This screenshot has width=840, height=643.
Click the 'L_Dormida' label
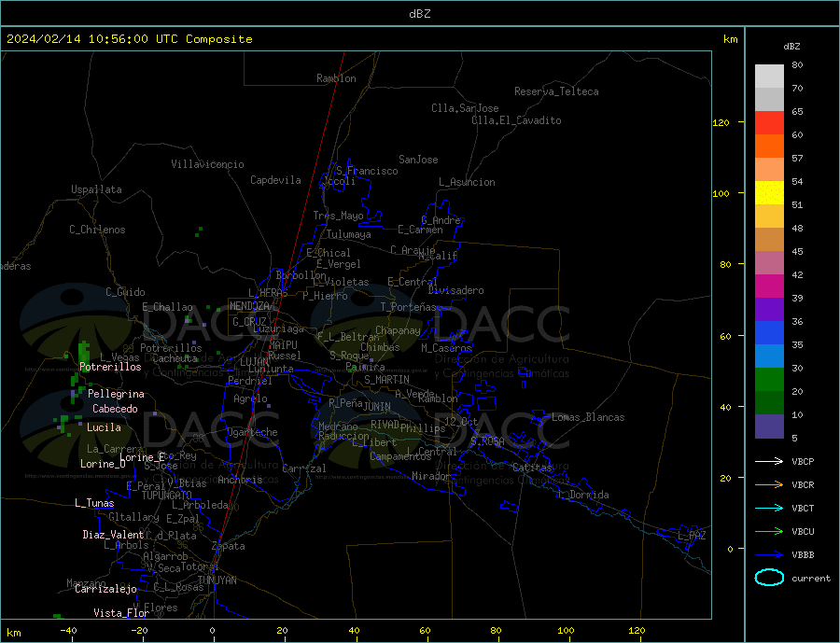[584, 496]
